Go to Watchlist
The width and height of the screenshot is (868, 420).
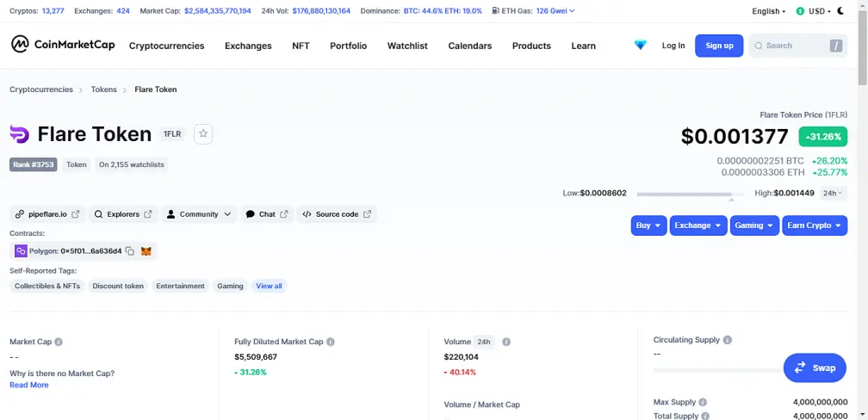(x=407, y=46)
